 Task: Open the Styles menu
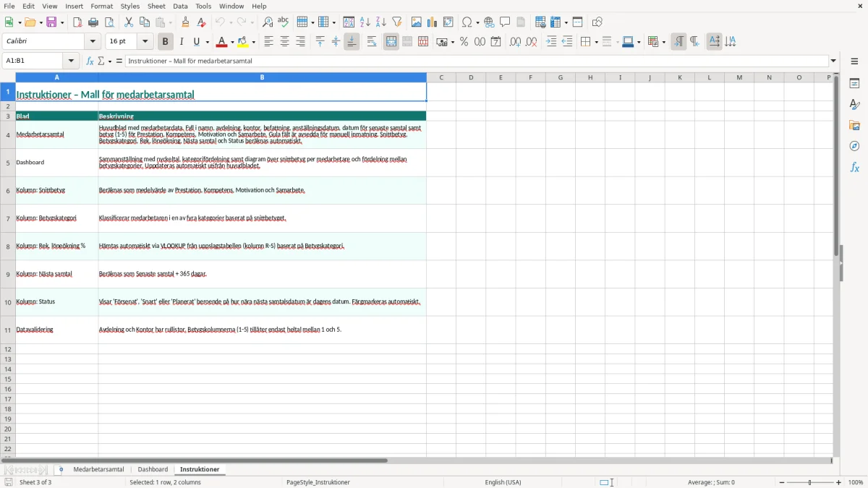point(130,6)
